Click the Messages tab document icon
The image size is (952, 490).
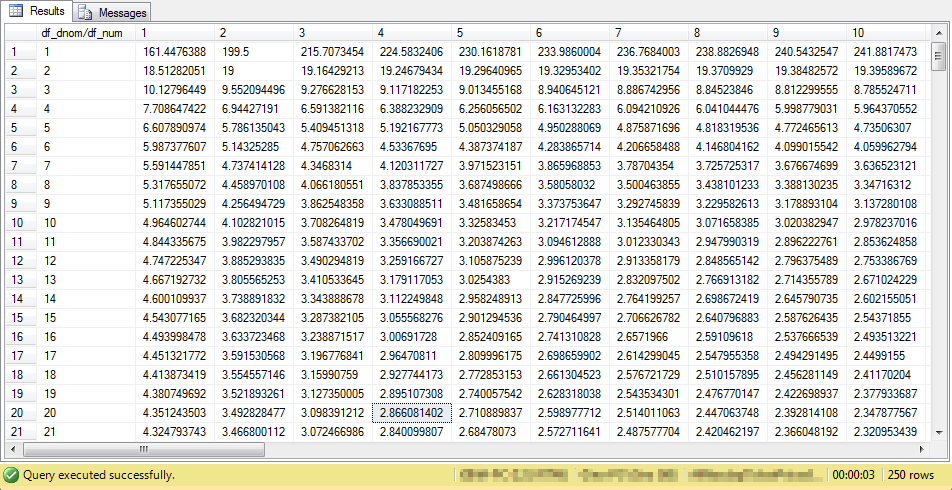[86, 13]
